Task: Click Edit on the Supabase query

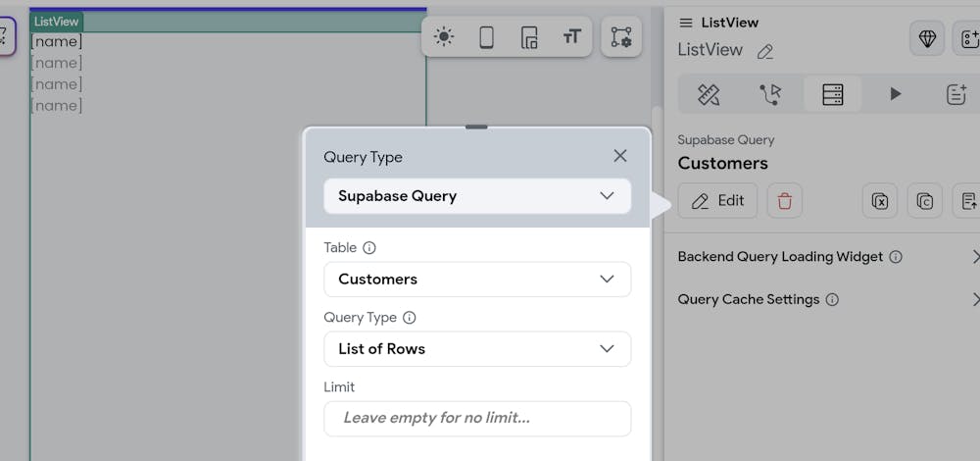Action: [717, 201]
